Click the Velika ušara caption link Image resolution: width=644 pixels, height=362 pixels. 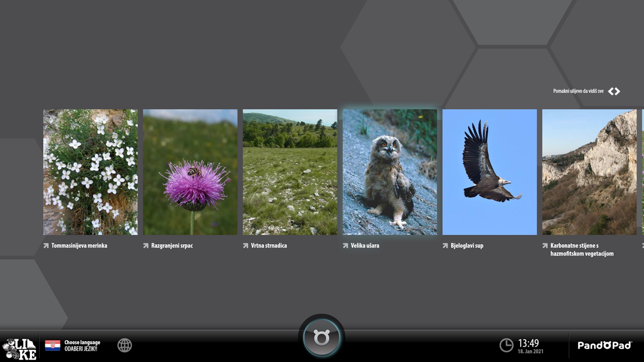point(365,245)
